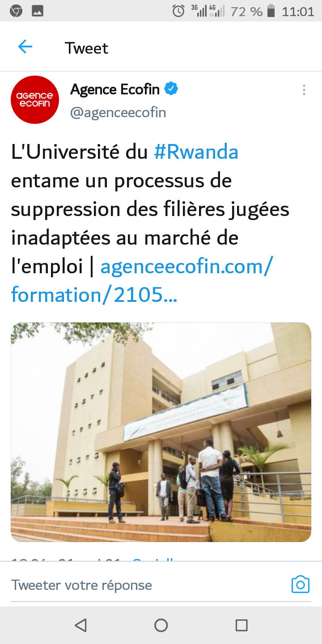The height and width of the screenshot is (644, 322).
Task: Tap the image notification icon in the status bar
Action: point(38,11)
